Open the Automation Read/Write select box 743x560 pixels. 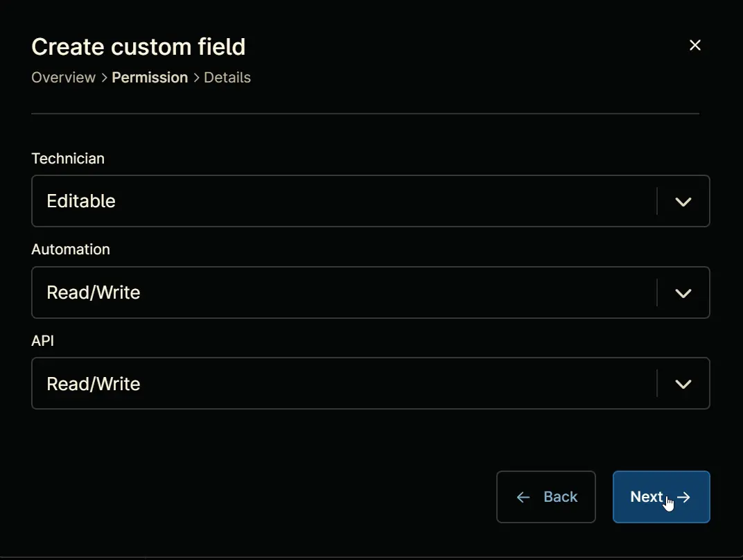[371, 292]
